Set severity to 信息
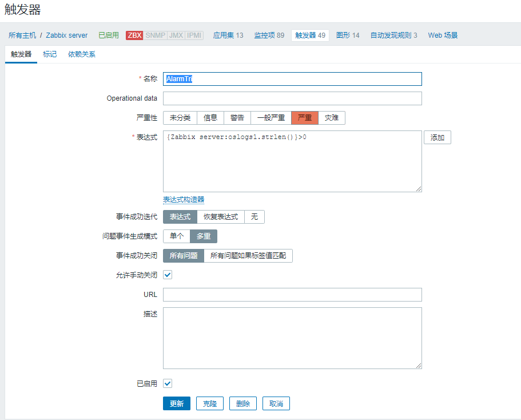This screenshot has width=521, height=420. 210,118
